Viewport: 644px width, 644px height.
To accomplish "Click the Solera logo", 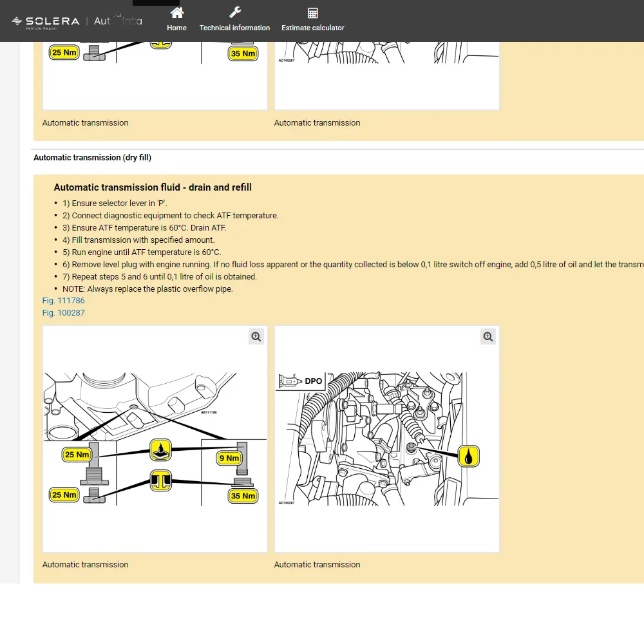I will pos(46,22).
